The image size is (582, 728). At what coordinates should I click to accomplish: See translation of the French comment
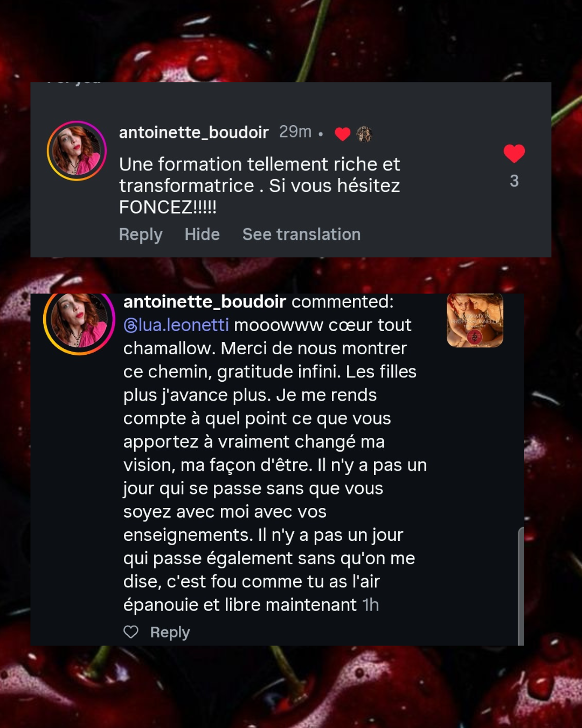[301, 235]
